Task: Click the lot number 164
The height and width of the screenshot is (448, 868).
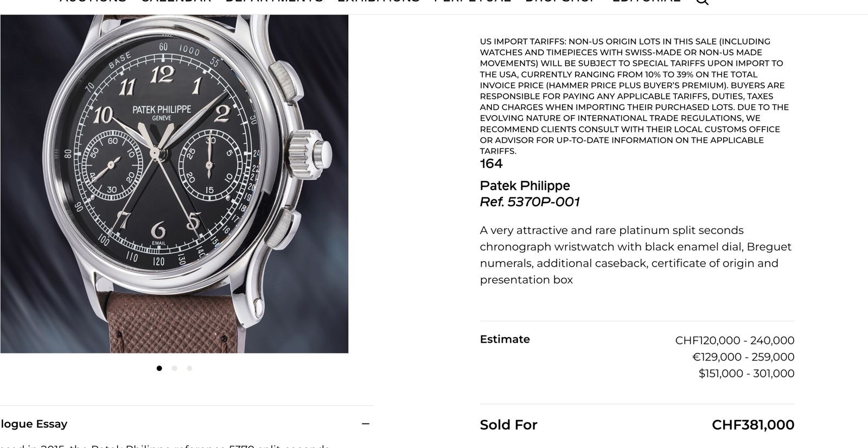Action: point(491,164)
